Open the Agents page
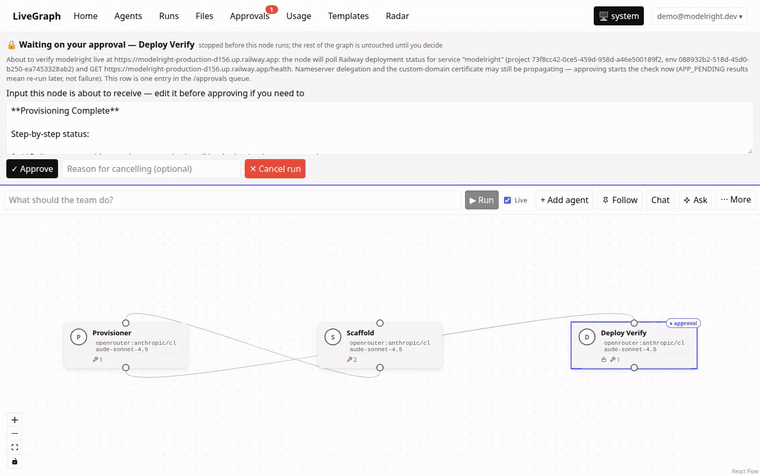 coord(128,16)
